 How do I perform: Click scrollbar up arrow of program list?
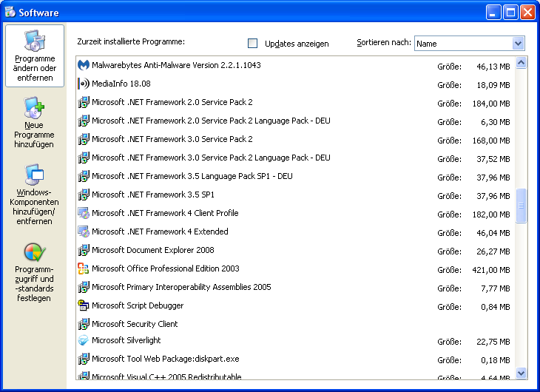pos(521,63)
